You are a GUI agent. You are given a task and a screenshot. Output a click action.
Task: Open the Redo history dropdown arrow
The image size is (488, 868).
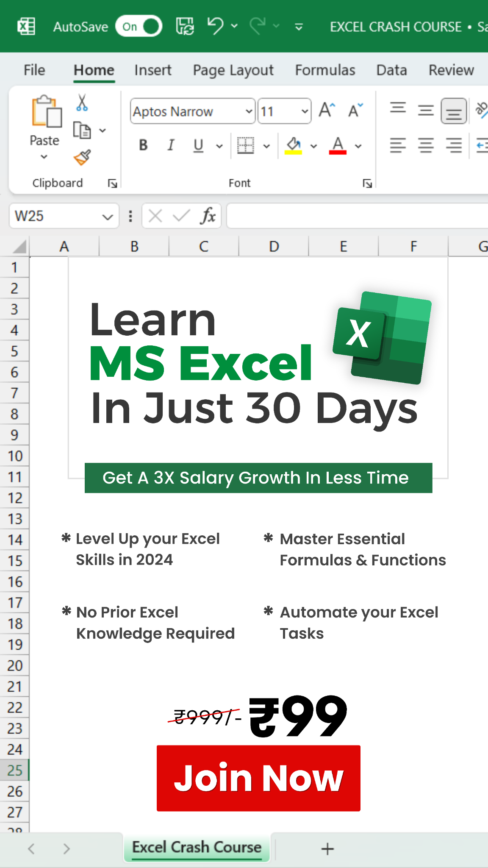tap(276, 26)
